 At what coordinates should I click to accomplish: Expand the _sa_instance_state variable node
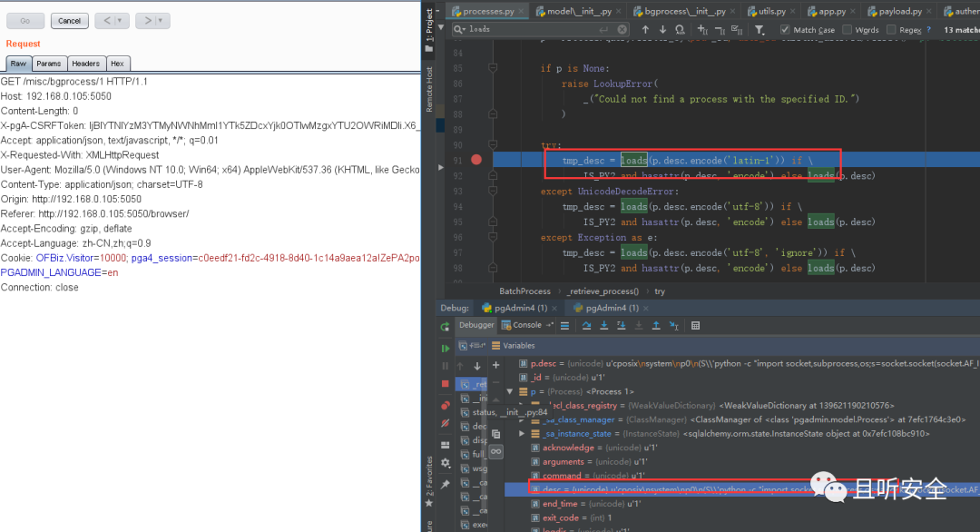click(x=521, y=433)
